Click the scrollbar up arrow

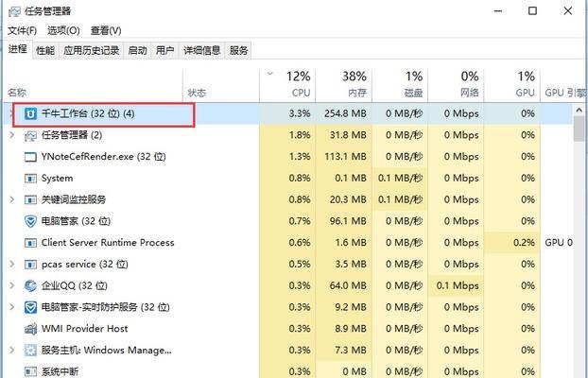point(579,110)
